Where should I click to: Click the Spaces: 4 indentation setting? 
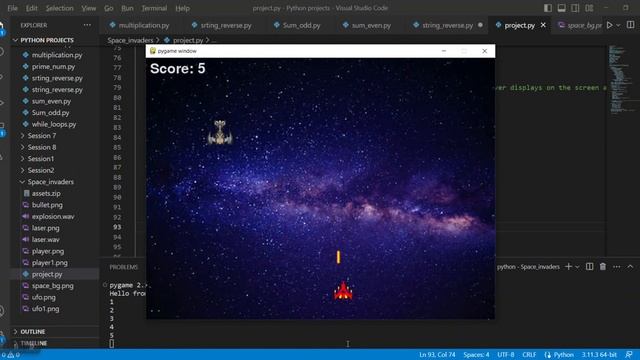tap(476, 355)
